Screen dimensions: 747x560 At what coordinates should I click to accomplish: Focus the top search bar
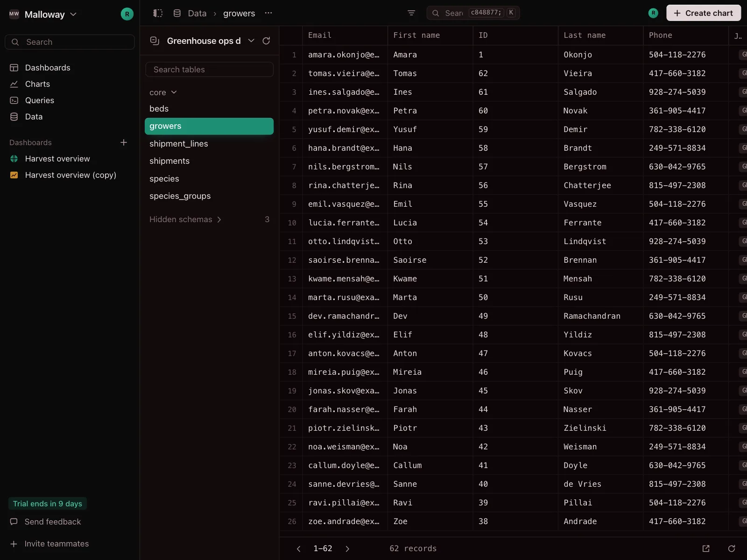(x=473, y=13)
